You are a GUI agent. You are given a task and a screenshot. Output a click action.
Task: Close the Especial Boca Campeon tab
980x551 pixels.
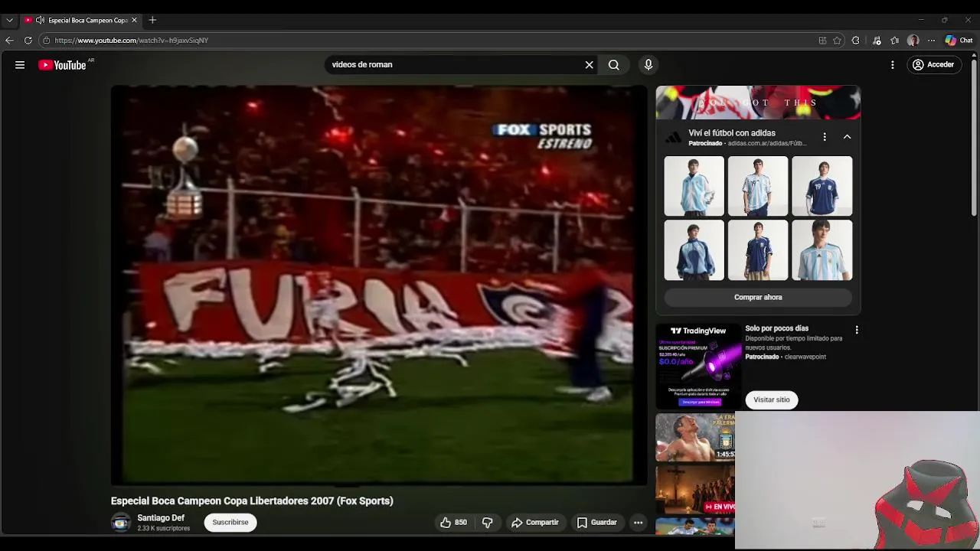pyautogui.click(x=134, y=20)
